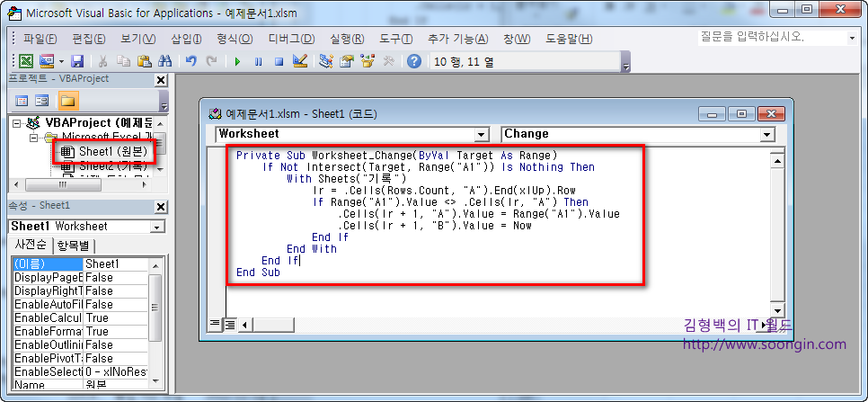Open the help question box dropdown arrow
Screen dimensions: 868x402
pos(852,38)
